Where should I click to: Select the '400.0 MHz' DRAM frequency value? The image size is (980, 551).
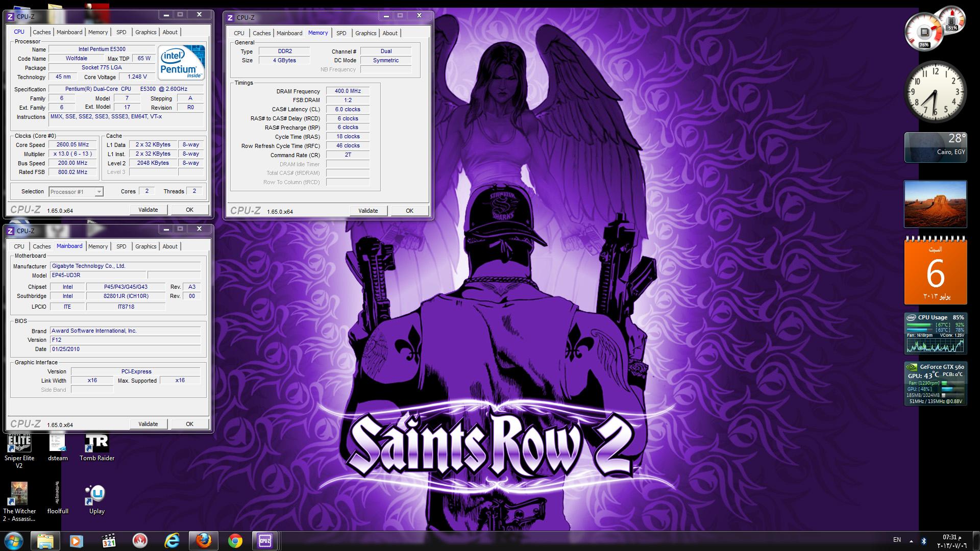coord(348,91)
